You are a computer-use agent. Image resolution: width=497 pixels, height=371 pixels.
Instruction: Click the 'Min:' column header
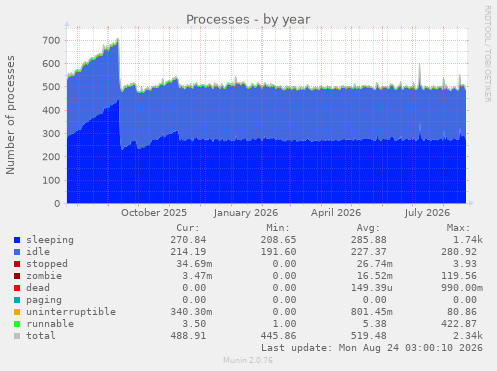pyautogui.click(x=278, y=228)
